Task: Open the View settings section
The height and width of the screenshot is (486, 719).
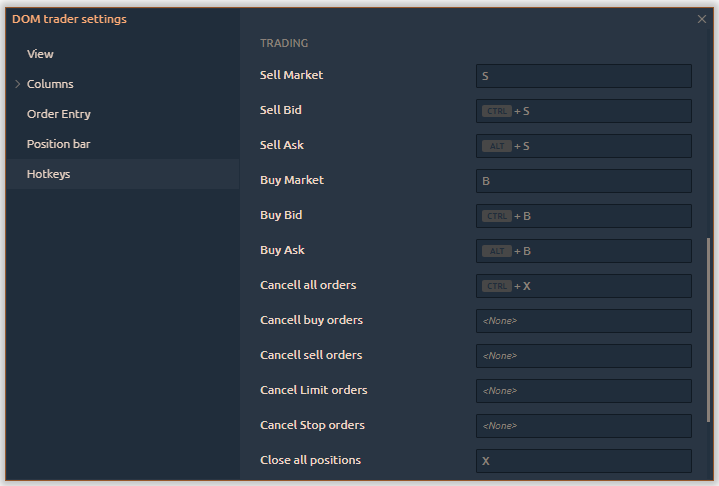Action: pos(40,54)
